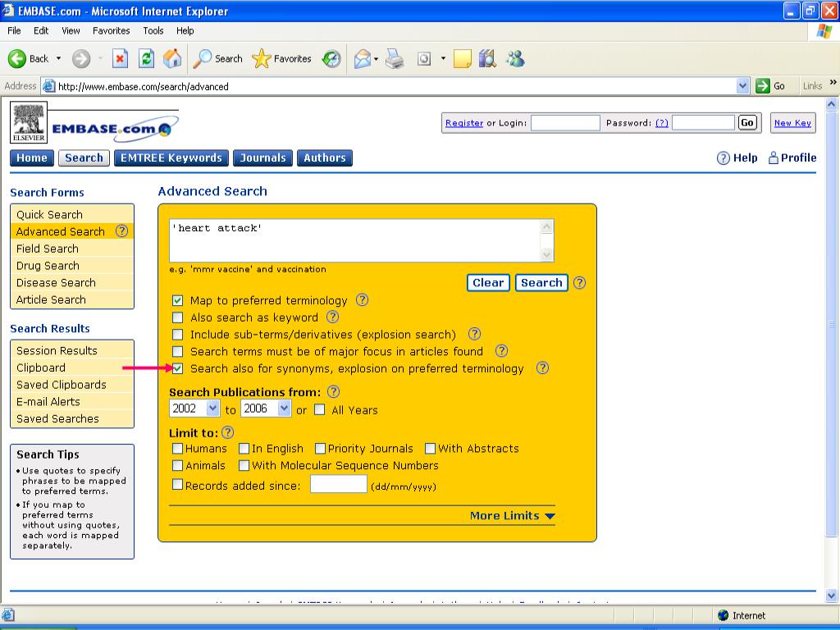Click page vertical scrollbar down arrow

[832, 596]
